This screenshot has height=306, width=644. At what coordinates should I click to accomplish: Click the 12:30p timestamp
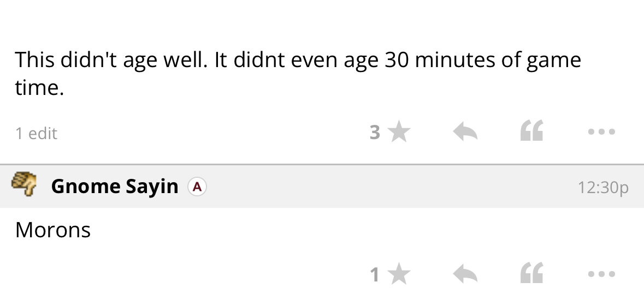[602, 187]
